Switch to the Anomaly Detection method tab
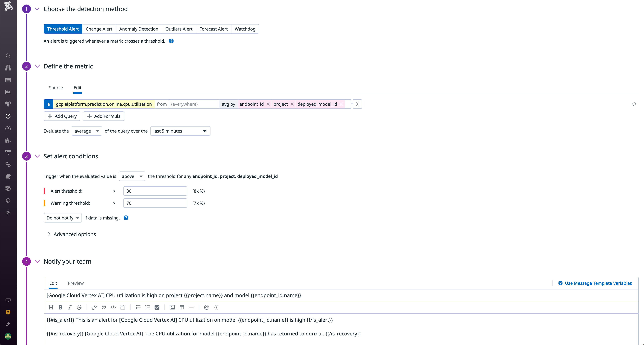Image resolution: width=644 pixels, height=345 pixels. pos(139,29)
